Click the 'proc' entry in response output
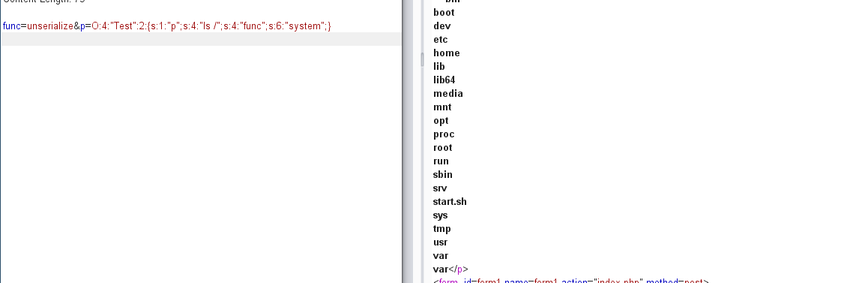Screen dimensions: 868x283 444,134
